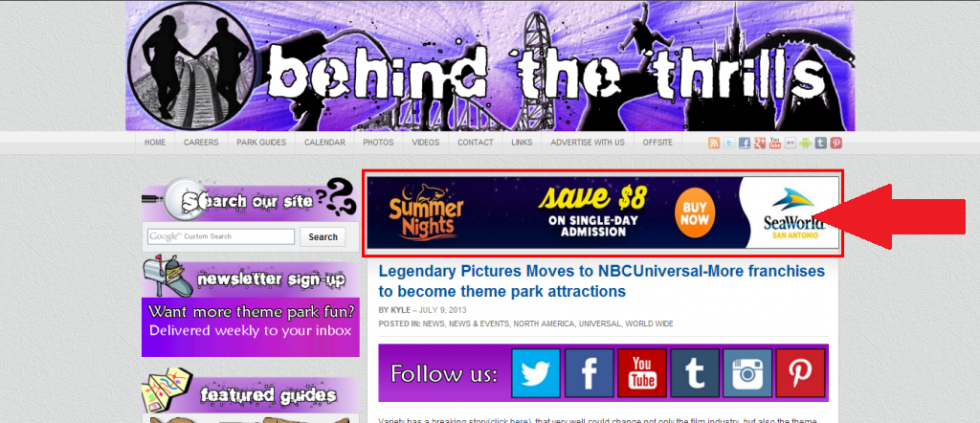Screen dimensions: 980x423
Task: Click large Pinterest icon in Follow us banner
Action: [801, 373]
